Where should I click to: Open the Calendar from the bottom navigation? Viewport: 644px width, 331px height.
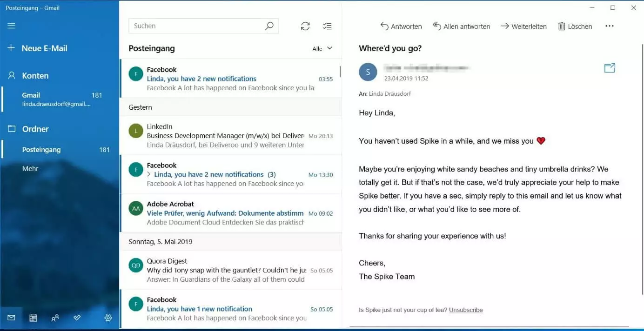pos(33,318)
